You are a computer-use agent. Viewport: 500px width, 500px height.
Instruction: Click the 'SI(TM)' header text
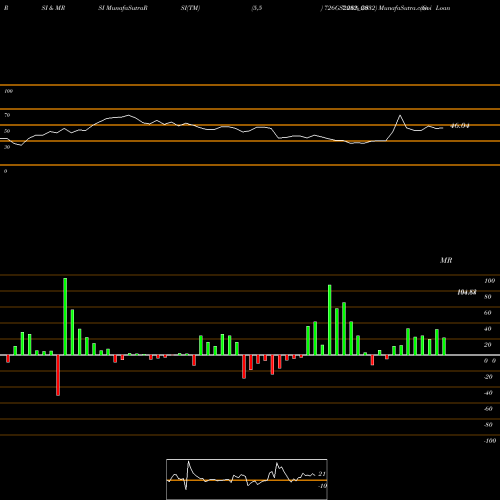pos(190,8)
